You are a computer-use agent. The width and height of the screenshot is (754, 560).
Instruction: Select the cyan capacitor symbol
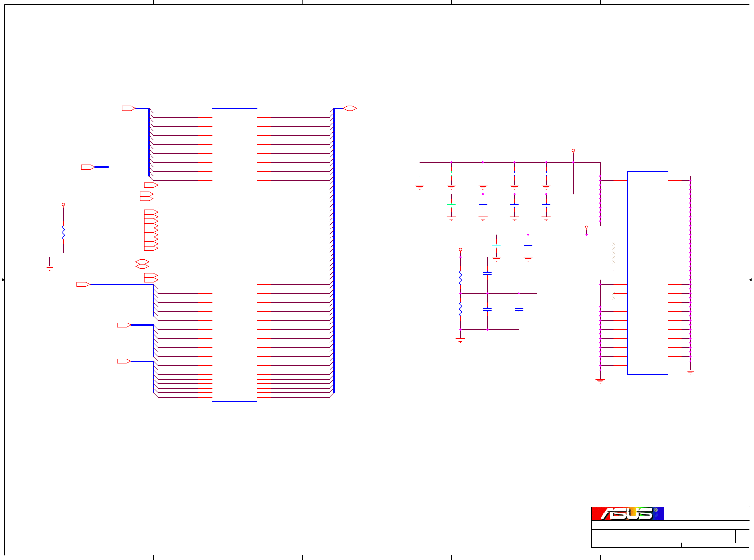click(x=496, y=246)
